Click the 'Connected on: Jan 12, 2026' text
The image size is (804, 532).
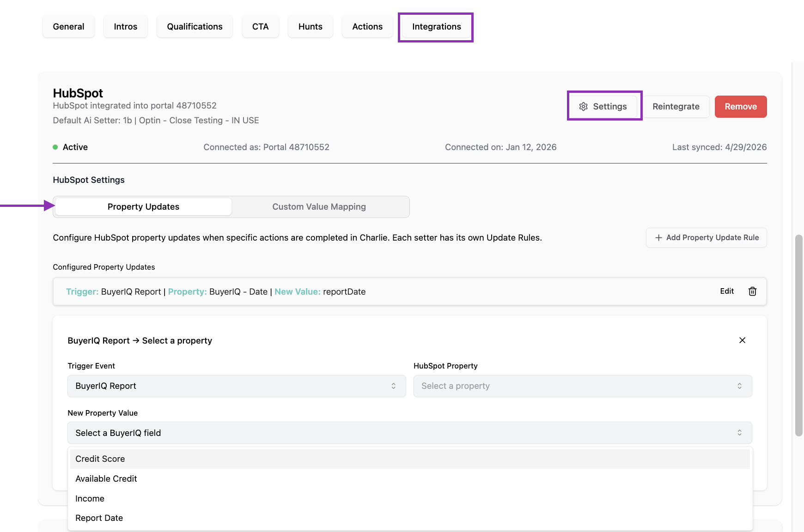point(501,147)
